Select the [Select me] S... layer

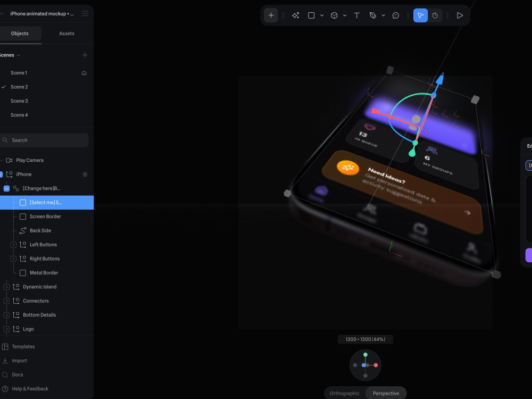(x=47, y=203)
